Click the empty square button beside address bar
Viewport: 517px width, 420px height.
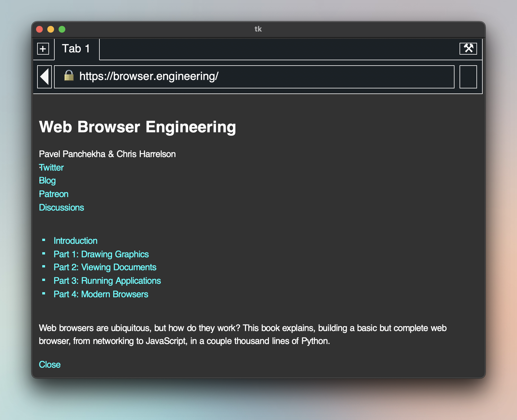pos(468,77)
